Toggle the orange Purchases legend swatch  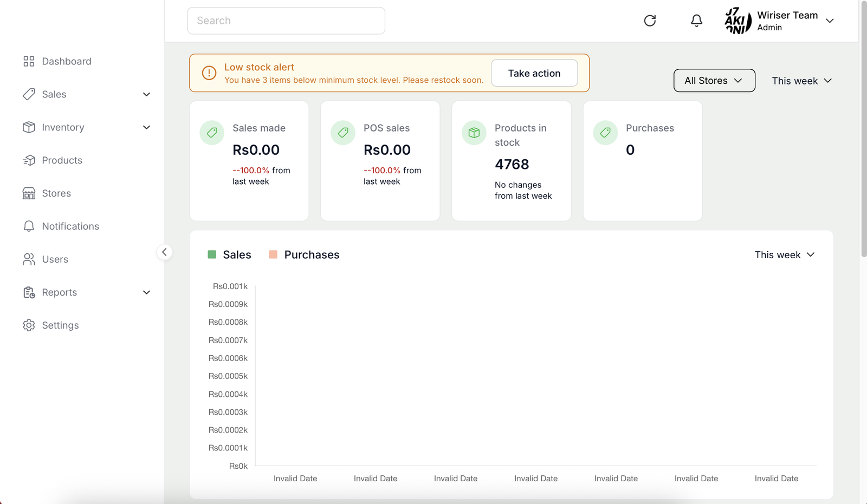point(273,254)
